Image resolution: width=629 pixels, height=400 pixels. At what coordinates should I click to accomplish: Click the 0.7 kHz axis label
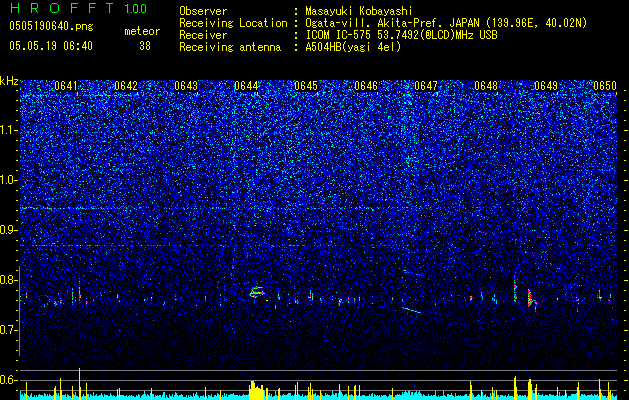pyautogui.click(x=9, y=330)
